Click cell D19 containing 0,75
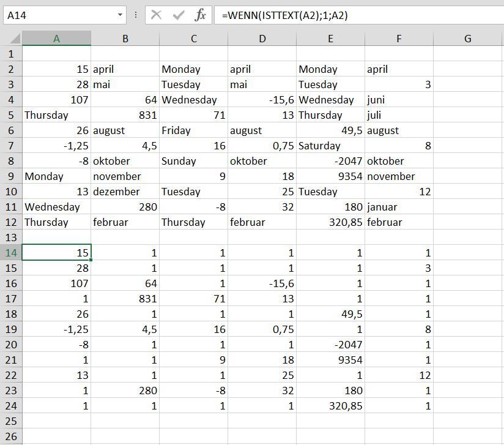Viewport: 504px width, 445px height. coord(262,329)
